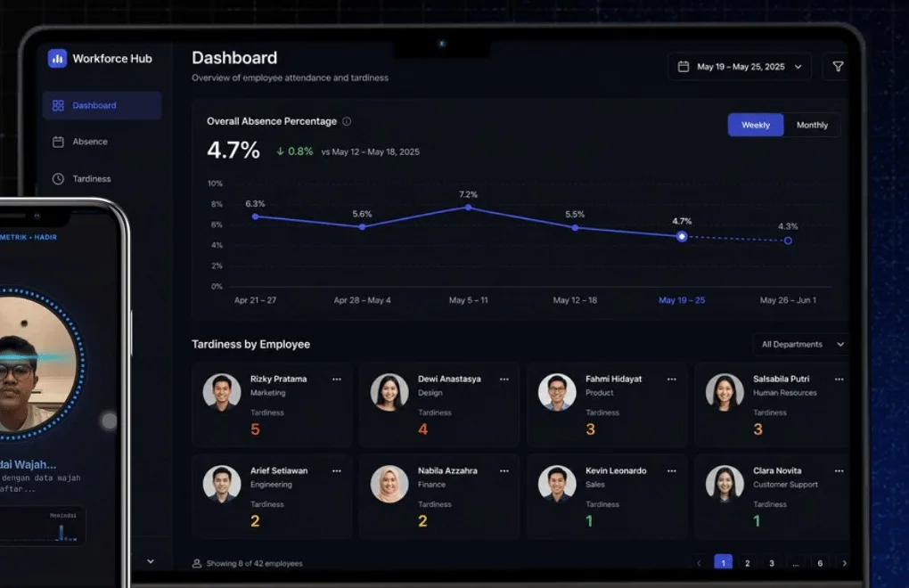
Task: Go to page 2 in pagination
Action: click(x=748, y=563)
